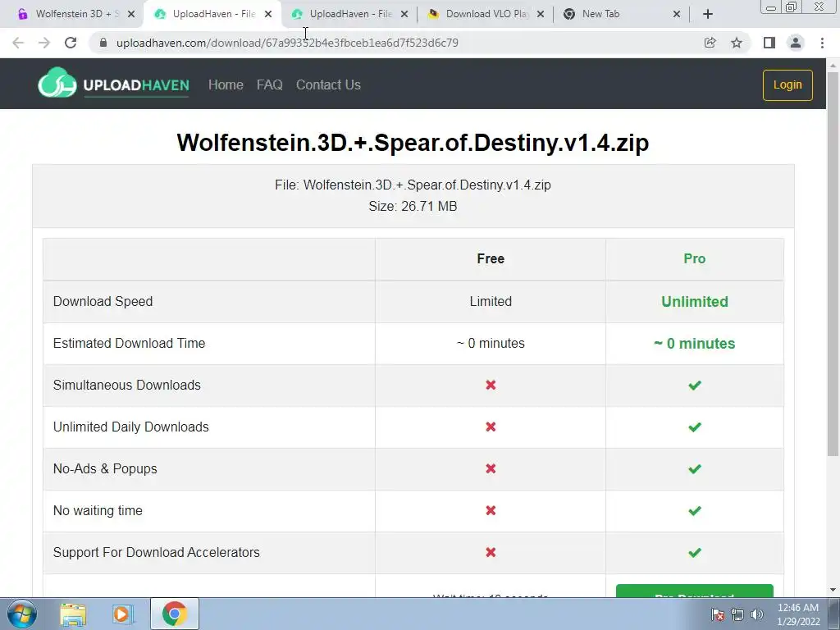The width and height of the screenshot is (840, 630).
Task: Click the green check for Simultaneous Downloads Pro
Action: 695,386
